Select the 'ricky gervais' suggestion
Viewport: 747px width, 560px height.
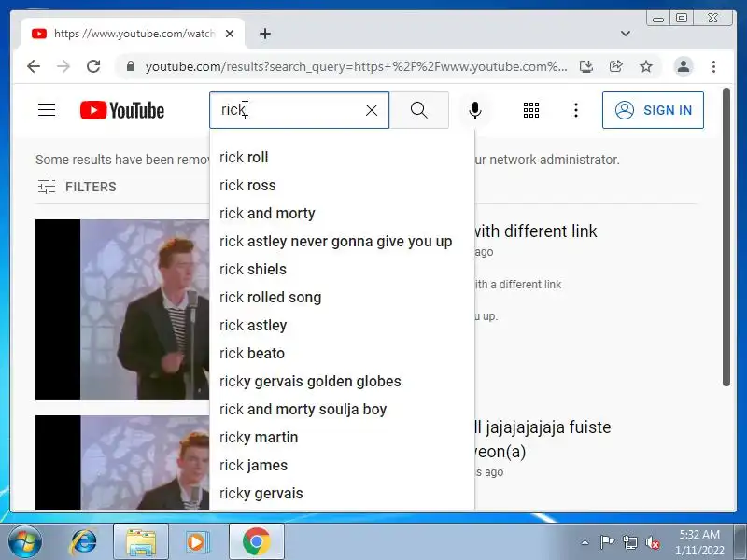[x=342, y=494]
